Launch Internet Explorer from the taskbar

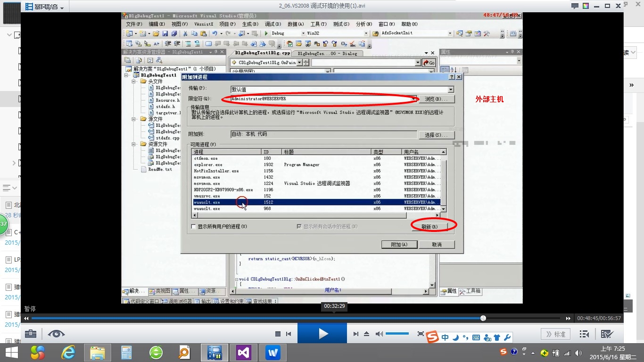click(68, 352)
